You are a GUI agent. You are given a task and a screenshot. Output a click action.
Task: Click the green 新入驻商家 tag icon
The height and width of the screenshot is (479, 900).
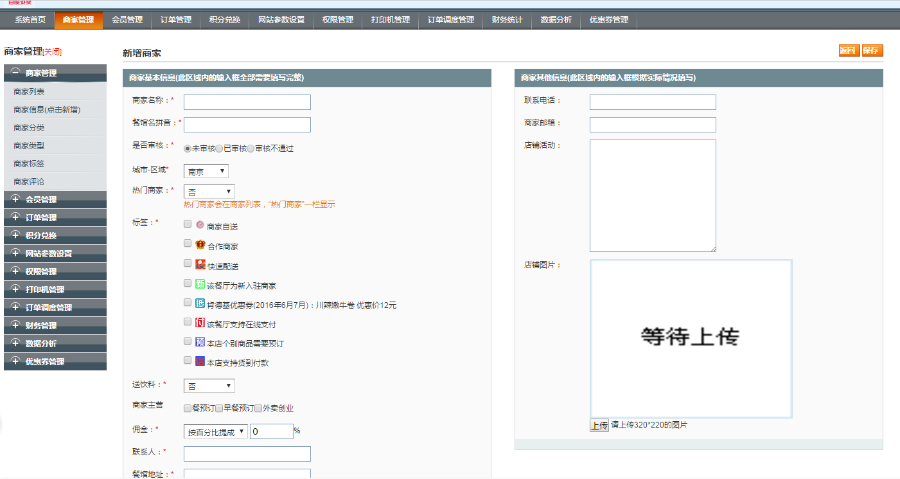tap(200, 284)
